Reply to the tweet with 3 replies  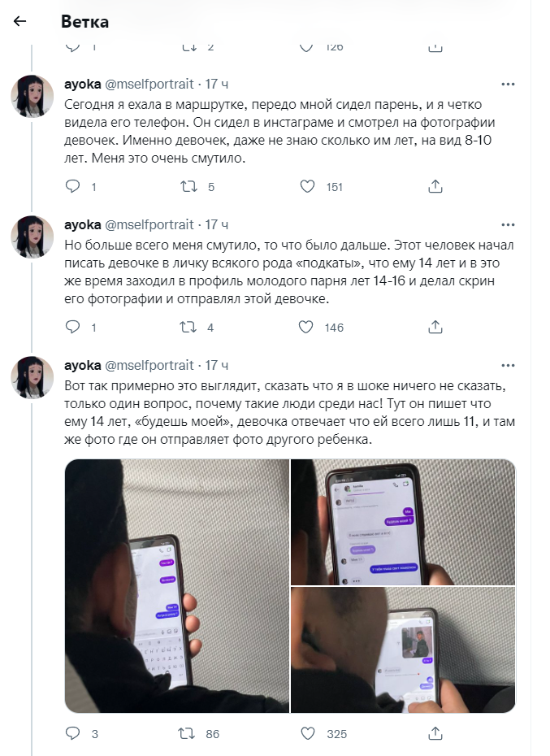tap(73, 733)
